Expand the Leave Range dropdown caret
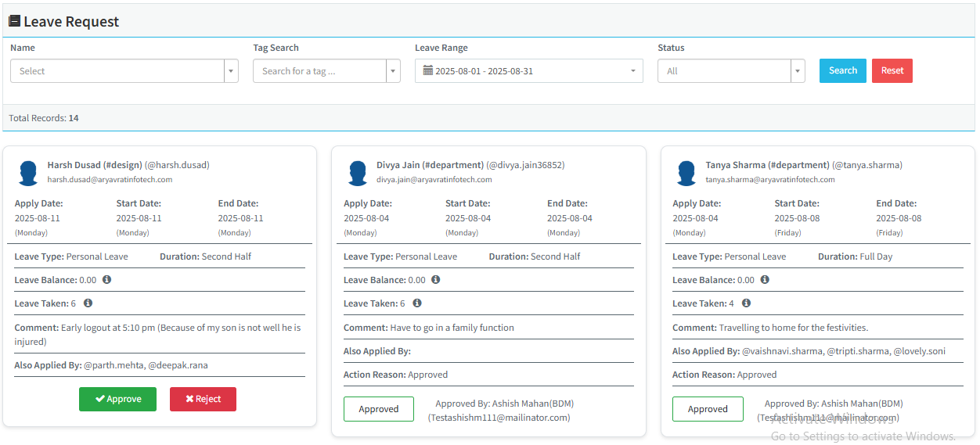This screenshot has width=980, height=445. [632, 71]
